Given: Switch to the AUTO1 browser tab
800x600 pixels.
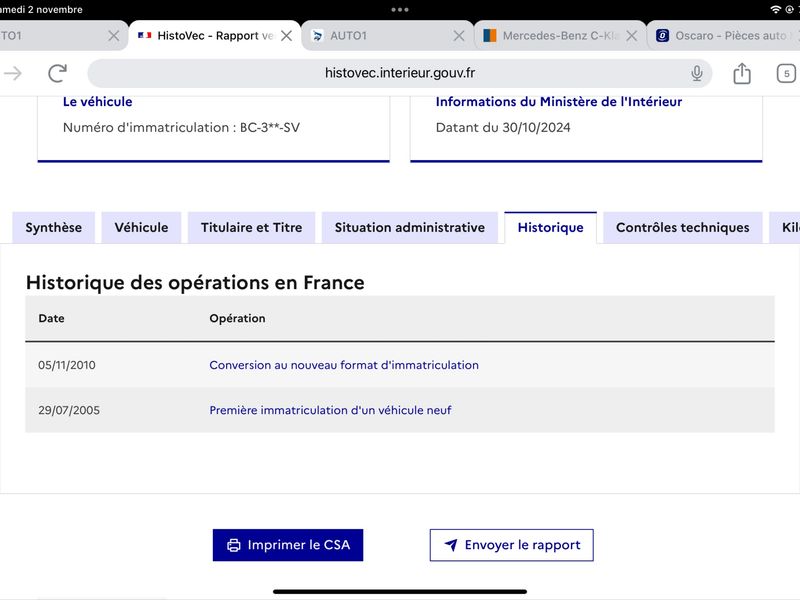Looking at the screenshot, I should point(388,36).
